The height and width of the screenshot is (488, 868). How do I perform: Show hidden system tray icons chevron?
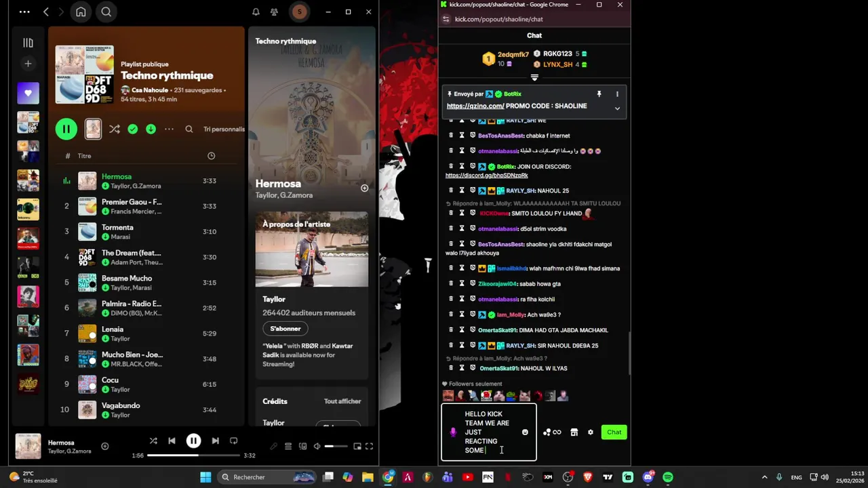click(764, 477)
